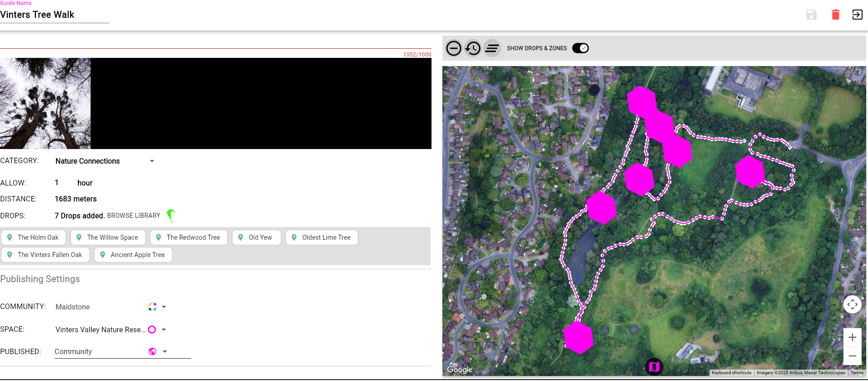Select The Holm Oak drop chip
This screenshot has height=381, width=868.
point(34,237)
